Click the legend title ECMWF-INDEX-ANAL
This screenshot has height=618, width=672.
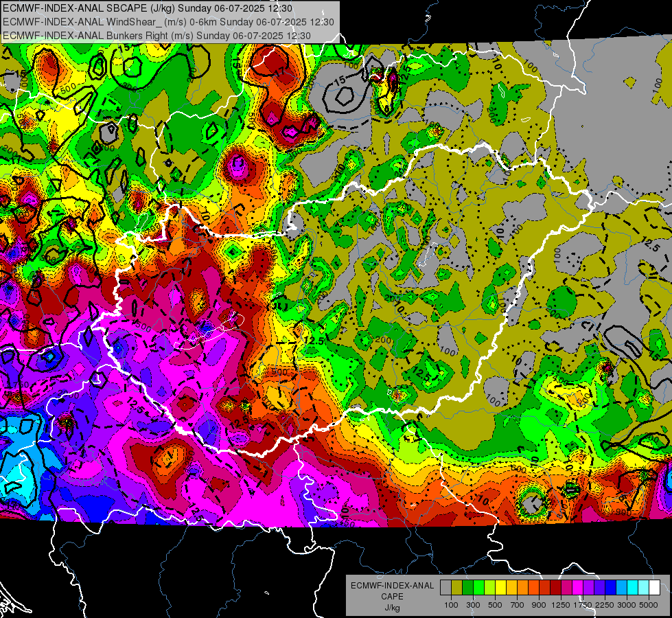pyautogui.click(x=393, y=586)
